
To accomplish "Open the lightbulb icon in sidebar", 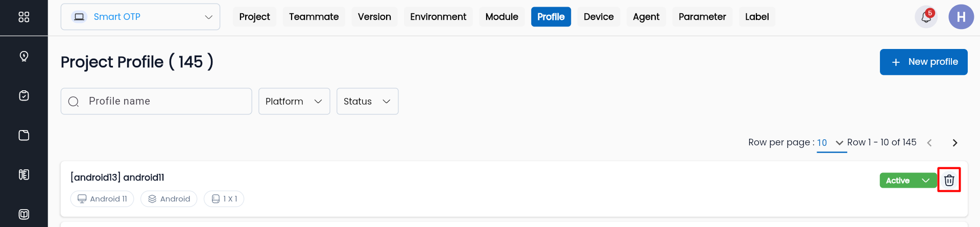I will [x=24, y=56].
